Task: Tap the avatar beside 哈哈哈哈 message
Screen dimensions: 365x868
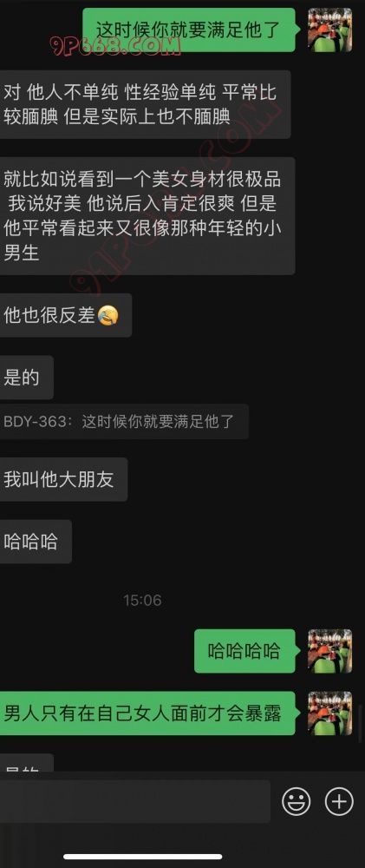Action: tap(330, 651)
